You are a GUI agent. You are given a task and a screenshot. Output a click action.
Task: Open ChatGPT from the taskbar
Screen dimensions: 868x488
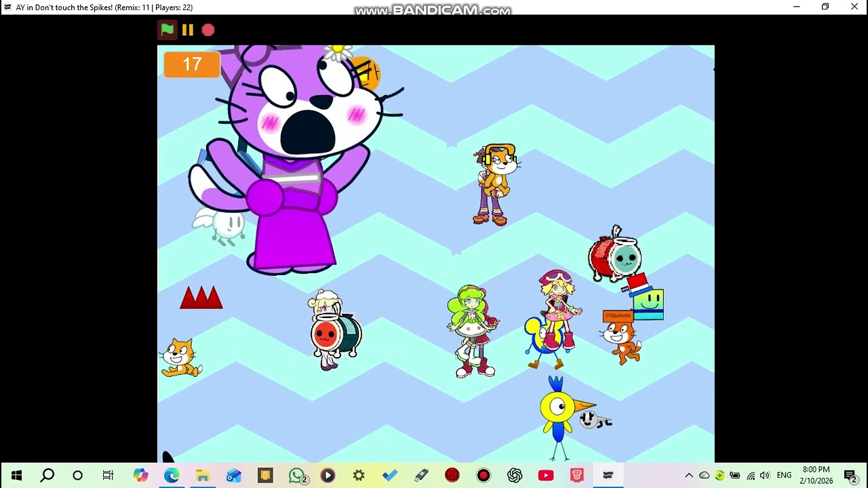tap(515, 475)
